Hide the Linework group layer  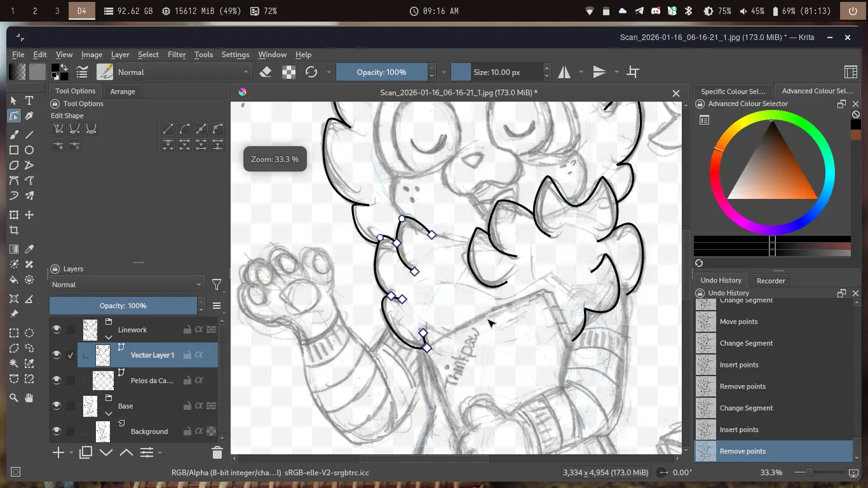(x=57, y=329)
